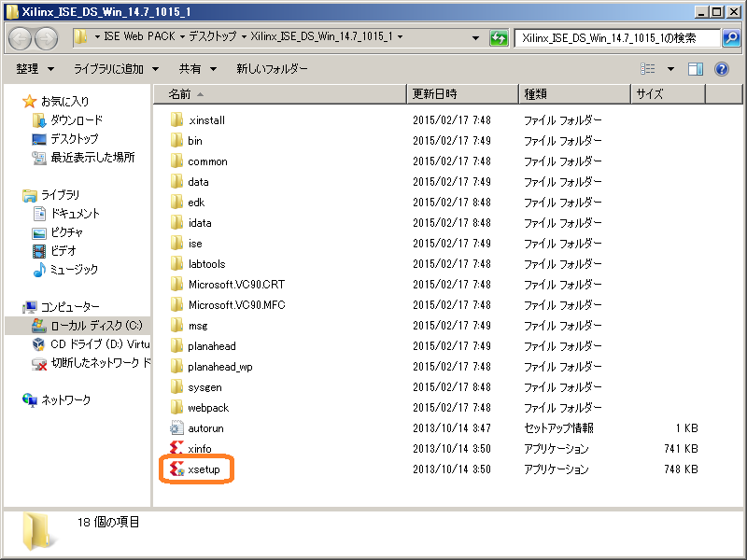Click the folder search input field
The height and width of the screenshot is (560, 747).
[616, 38]
